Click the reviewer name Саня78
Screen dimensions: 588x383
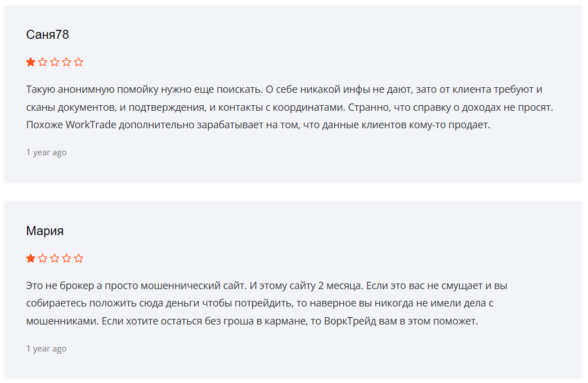click(x=48, y=34)
